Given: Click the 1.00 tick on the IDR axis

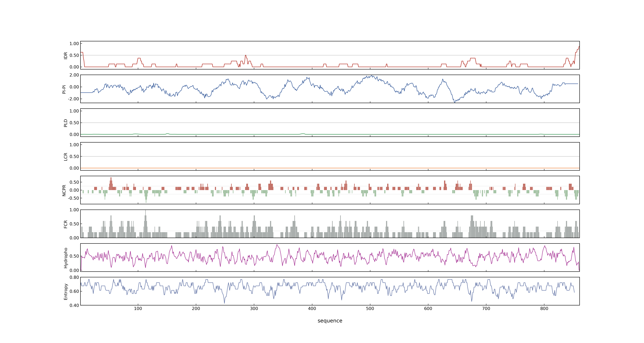Looking at the screenshot, I should [74, 44].
